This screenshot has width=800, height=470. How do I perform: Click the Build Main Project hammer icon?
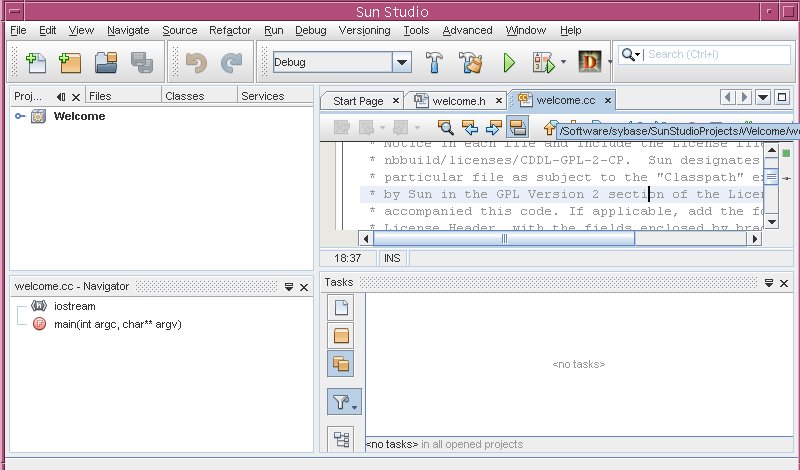434,62
